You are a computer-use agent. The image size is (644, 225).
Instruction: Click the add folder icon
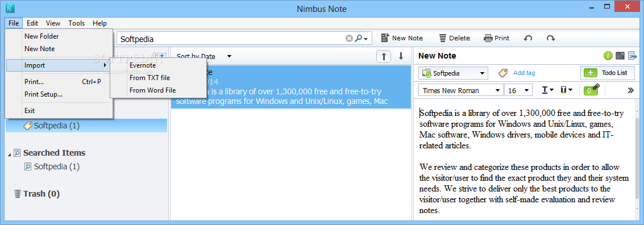click(159, 56)
